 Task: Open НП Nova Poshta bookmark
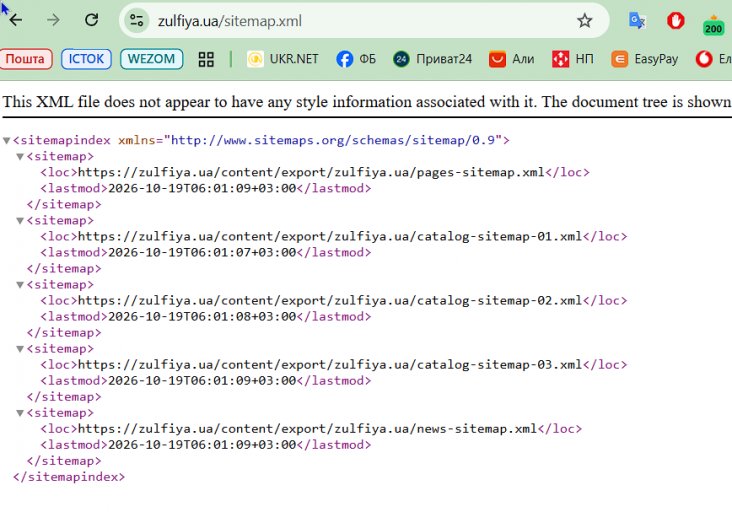point(573,59)
